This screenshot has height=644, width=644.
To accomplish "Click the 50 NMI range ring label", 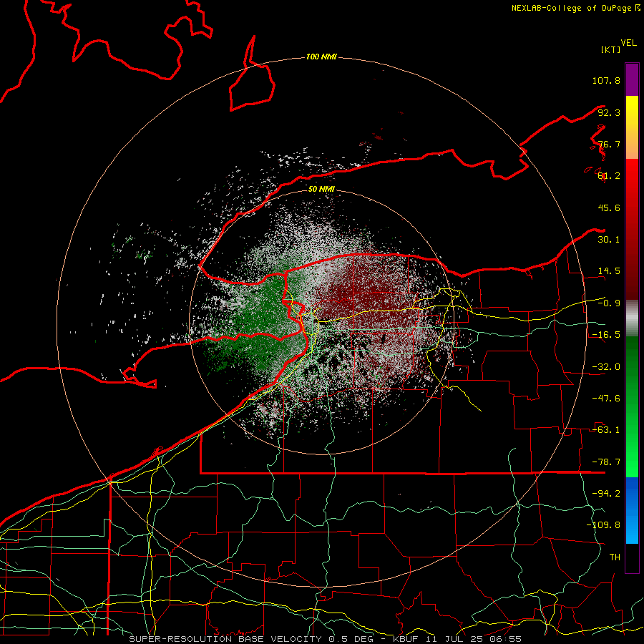I will click(321, 189).
